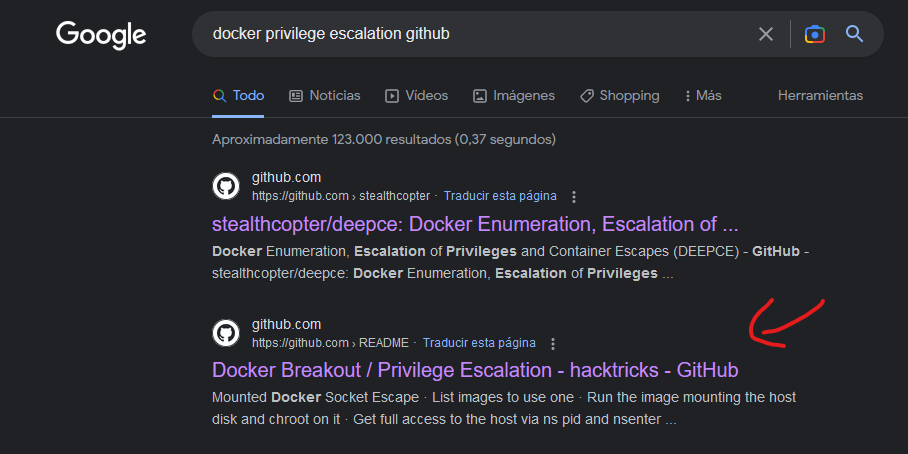Click Traducir esta página for stealthcopter result
The image size is (908, 454).
coord(500,196)
